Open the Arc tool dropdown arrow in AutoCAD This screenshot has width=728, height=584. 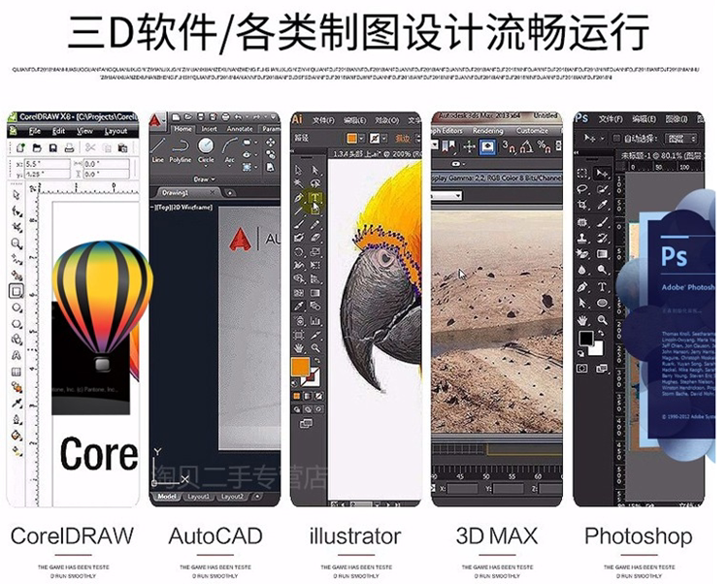pyautogui.click(x=229, y=165)
